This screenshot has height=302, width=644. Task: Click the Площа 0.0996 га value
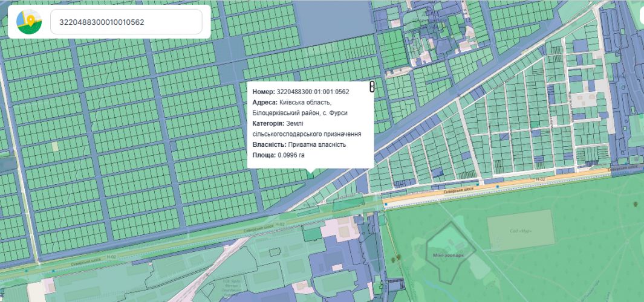click(291, 155)
